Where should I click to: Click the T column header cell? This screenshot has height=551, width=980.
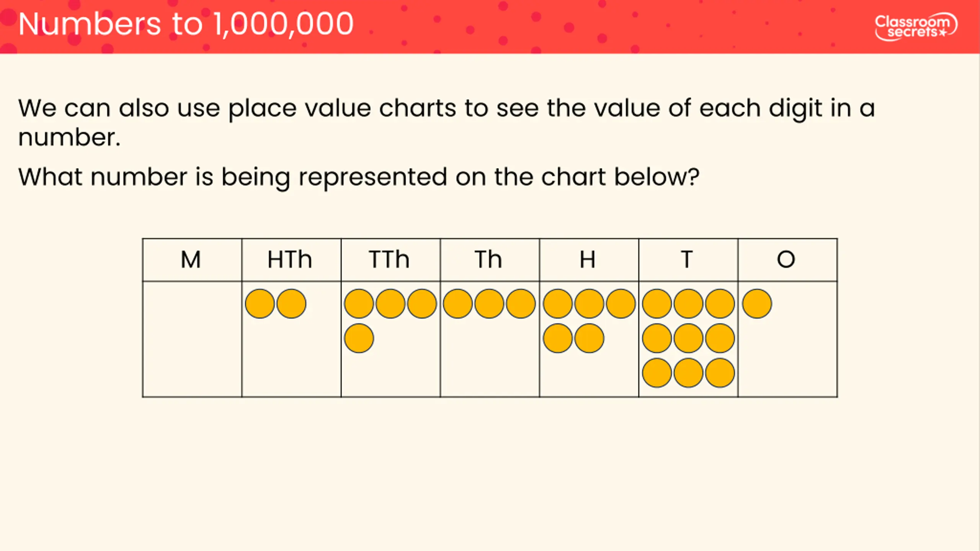pos(688,260)
